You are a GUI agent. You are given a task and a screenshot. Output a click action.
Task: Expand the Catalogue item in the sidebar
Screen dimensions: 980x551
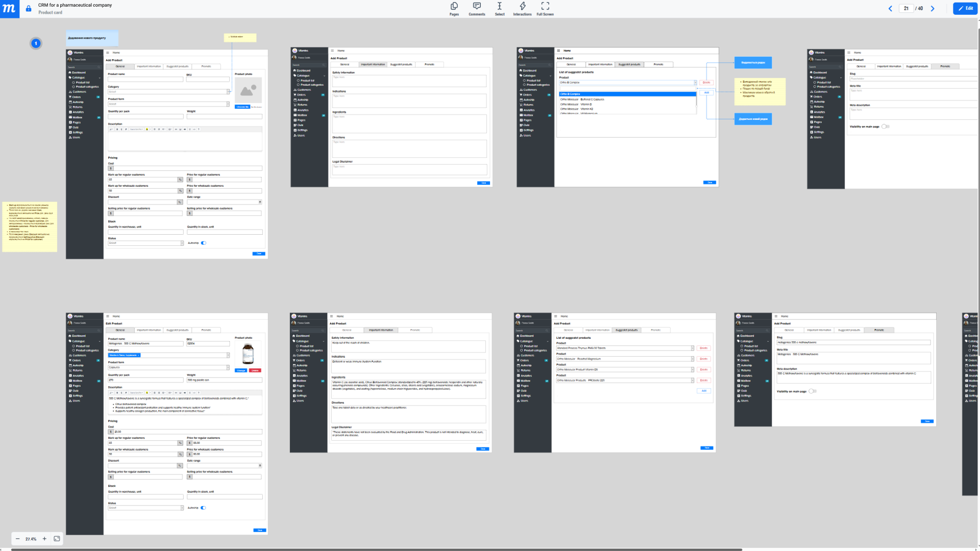pos(78,78)
